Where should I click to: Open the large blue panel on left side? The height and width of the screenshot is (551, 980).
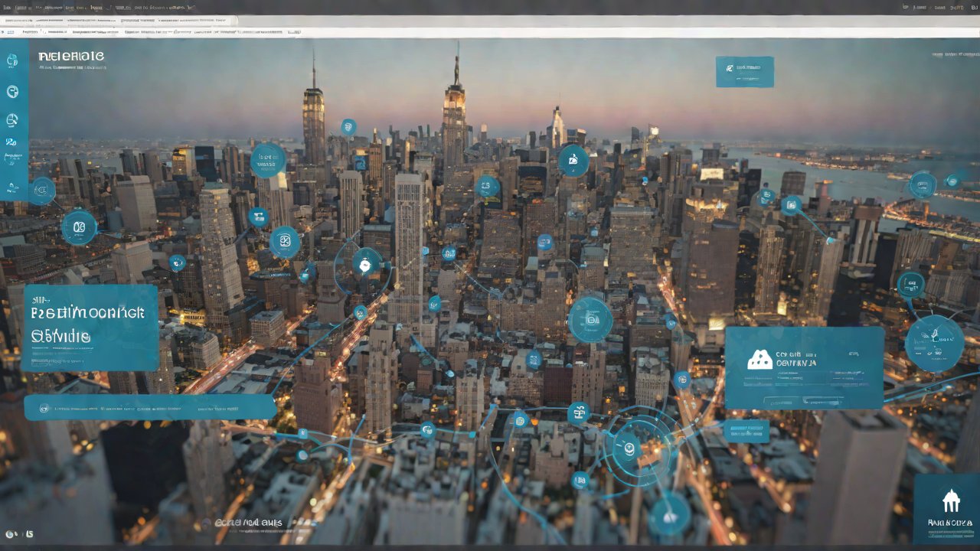click(90, 328)
